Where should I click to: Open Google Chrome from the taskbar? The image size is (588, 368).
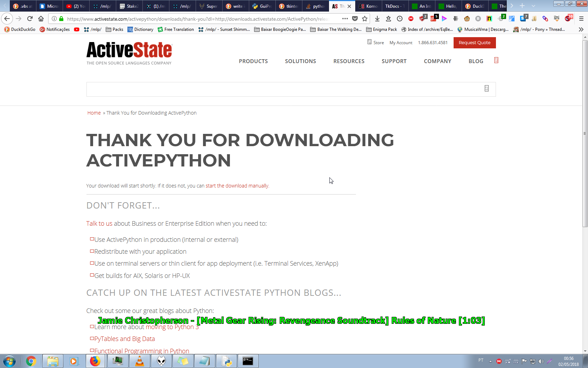pyautogui.click(x=31, y=361)
